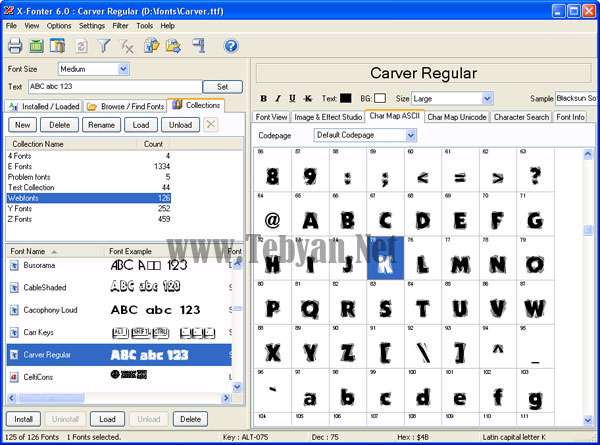
Task: Switch to the Installed / Loaded tab
Action: tap(44, 106)
